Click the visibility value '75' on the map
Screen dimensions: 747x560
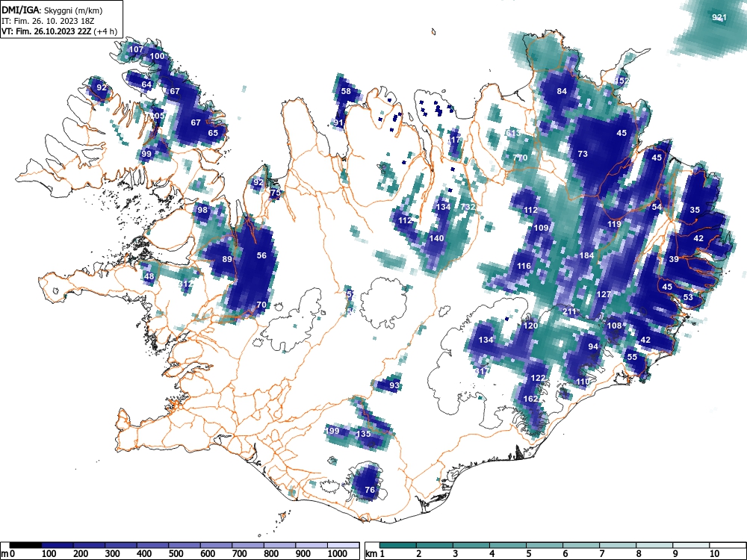pos(275,193)
